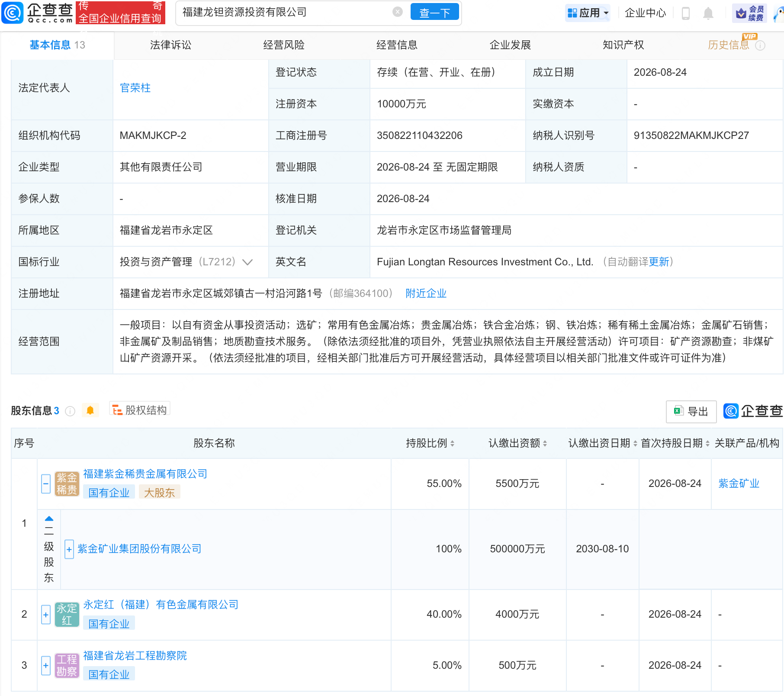Click 国有企业 tag under 永定红
This screenshot has height=696, width=784.
point(109,624)
